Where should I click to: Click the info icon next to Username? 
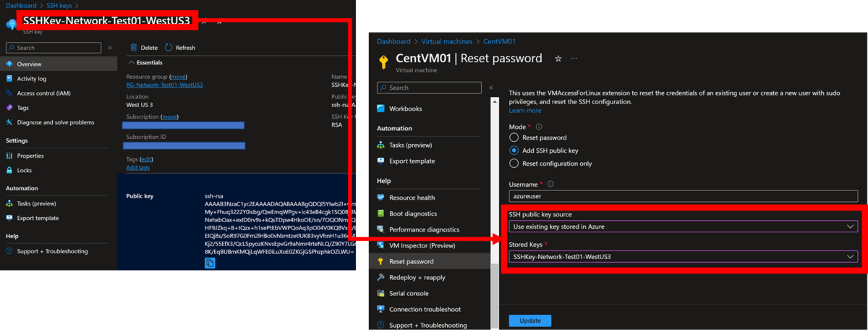tap(550, 185)
